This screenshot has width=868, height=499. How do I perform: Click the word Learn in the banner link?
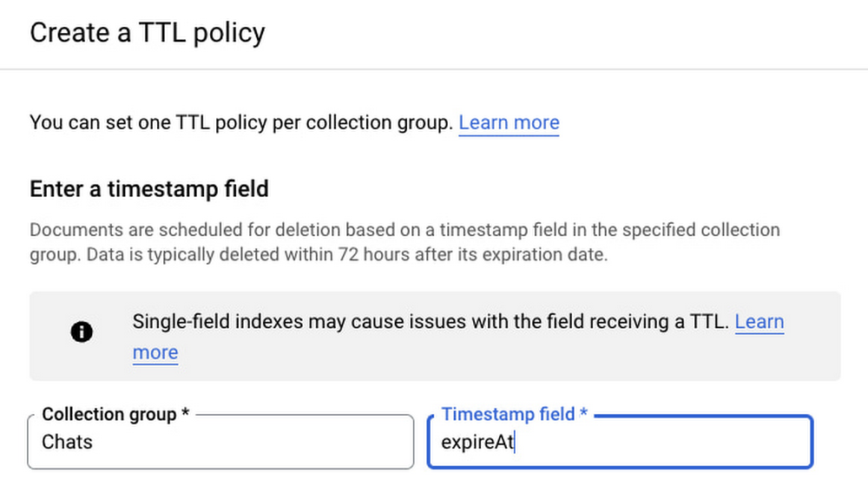[759, 322]
